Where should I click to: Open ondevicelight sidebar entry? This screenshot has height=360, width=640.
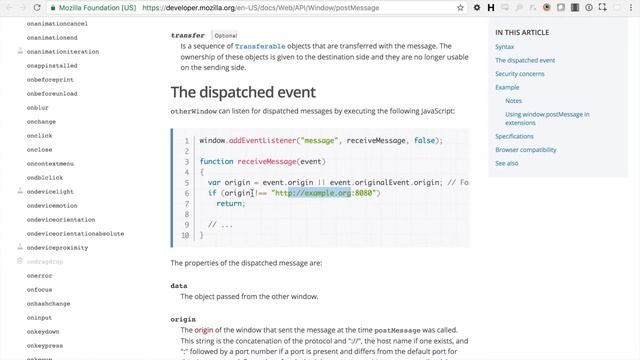(50, 191)
